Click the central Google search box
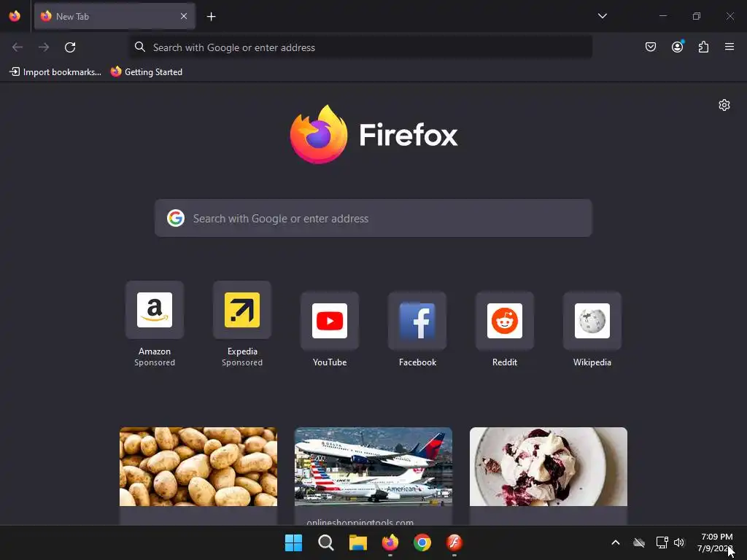 [x=373, y=218]
